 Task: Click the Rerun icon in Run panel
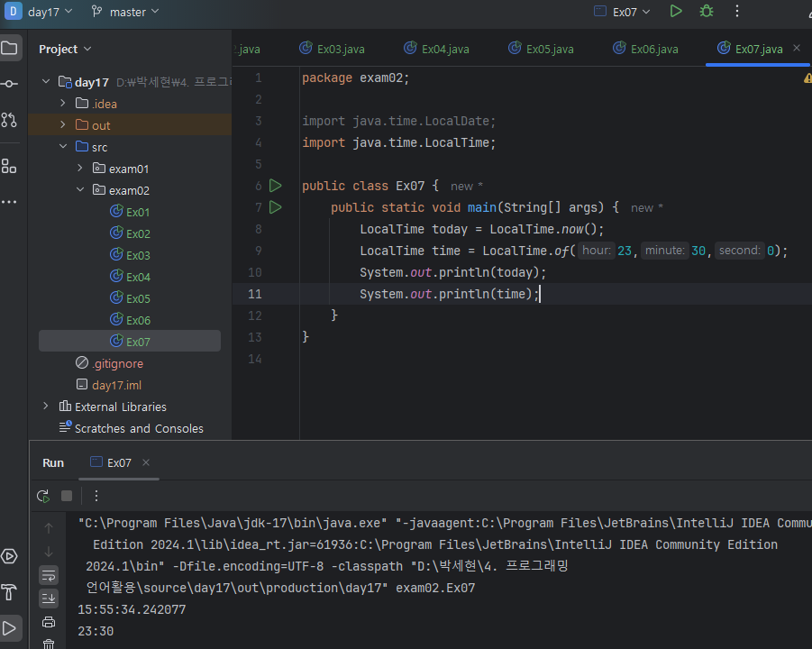(x=43, y=496)
